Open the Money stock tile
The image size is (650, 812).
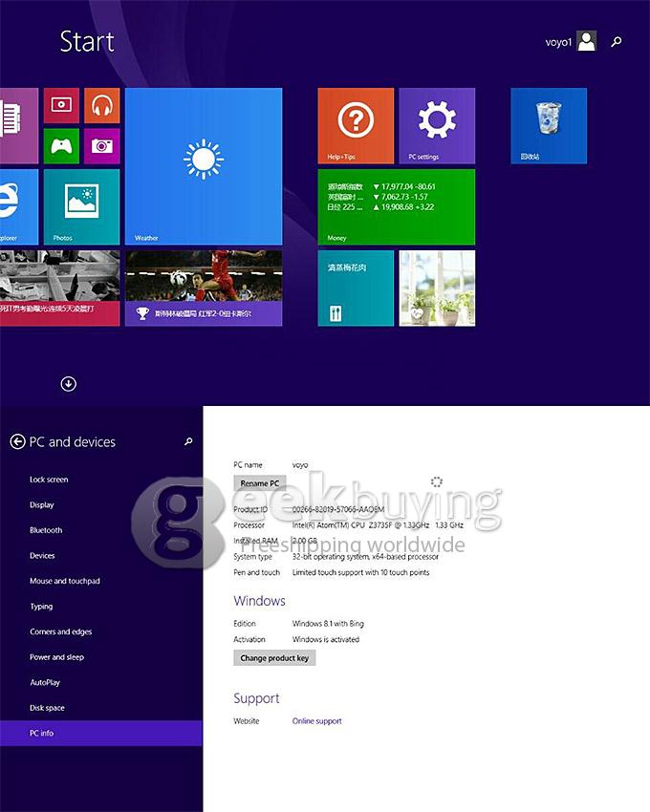(396, 206)
